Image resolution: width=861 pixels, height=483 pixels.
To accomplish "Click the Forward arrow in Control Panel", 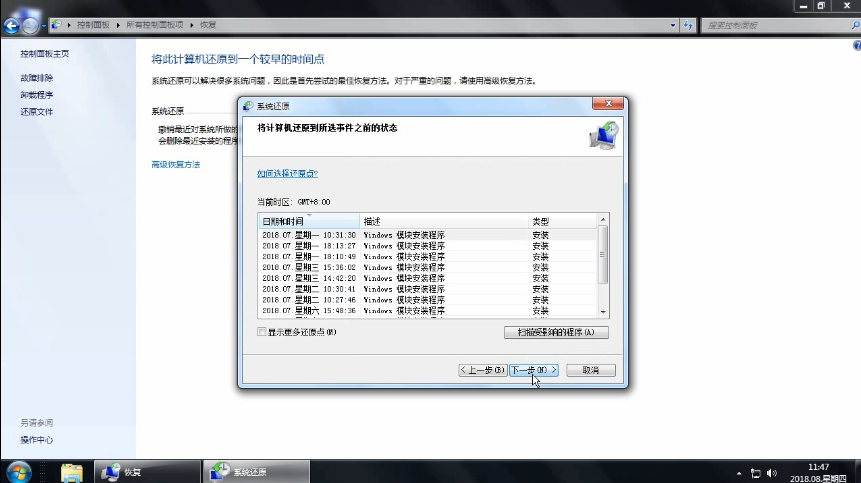I will coord(30,25).
